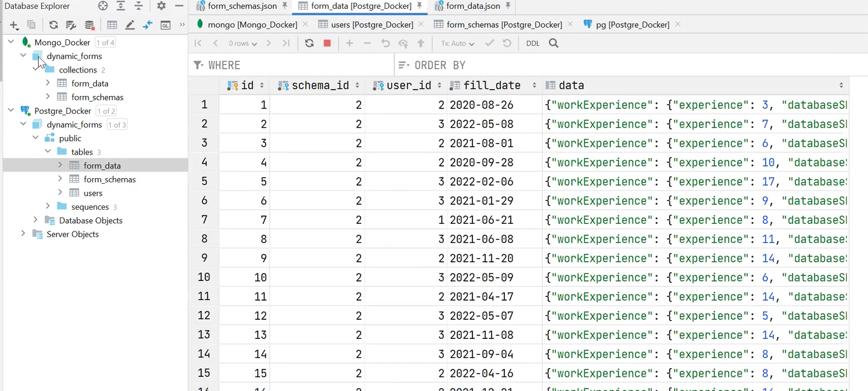
Task: Click inside the WHERE filter field
Action: (286, 65)
